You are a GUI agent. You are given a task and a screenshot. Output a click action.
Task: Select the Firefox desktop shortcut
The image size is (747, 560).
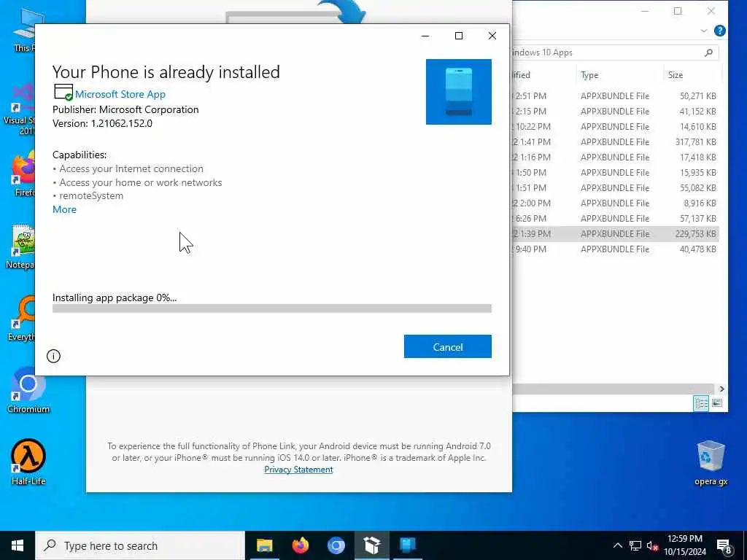pyautogui.click(x=24, y=174)
